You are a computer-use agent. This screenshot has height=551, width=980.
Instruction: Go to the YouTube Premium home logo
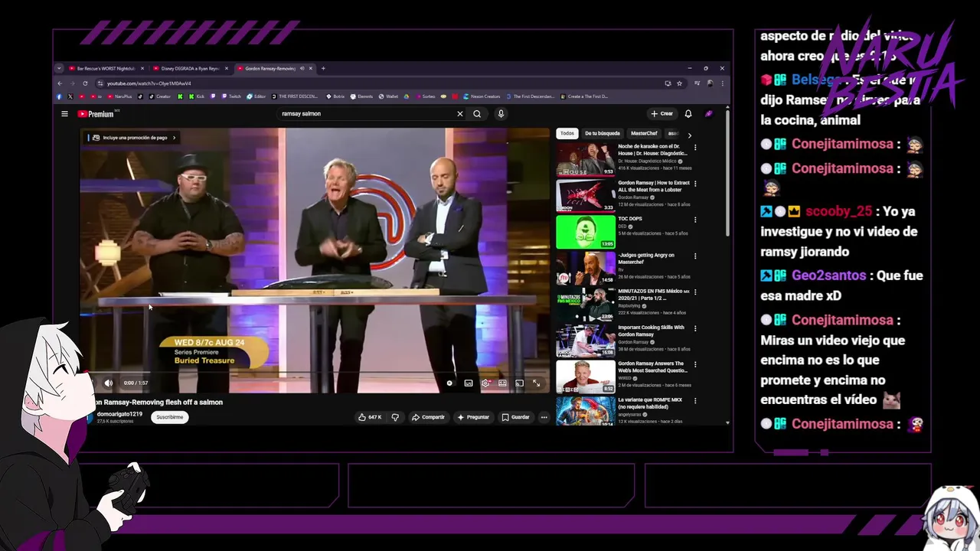pyautogui.click(x=97, y=114)
